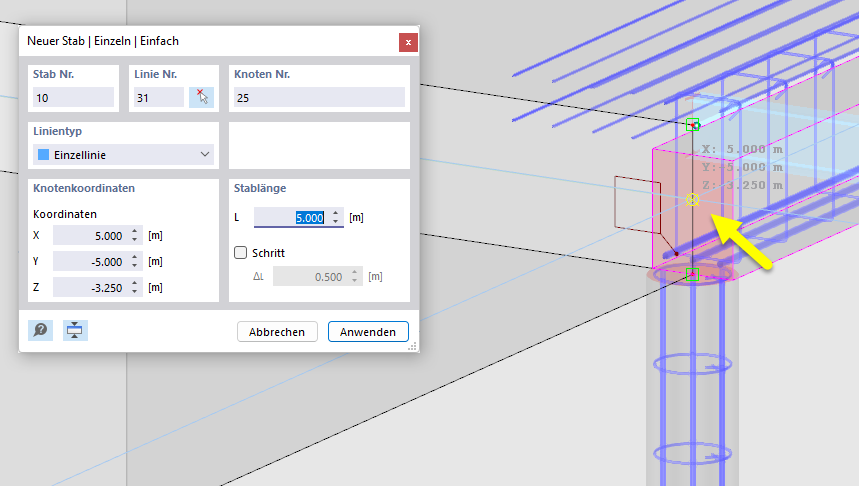Click the Knotenkoordinaten heading text
Screen dimensions: 859x486
coord(84,188)
